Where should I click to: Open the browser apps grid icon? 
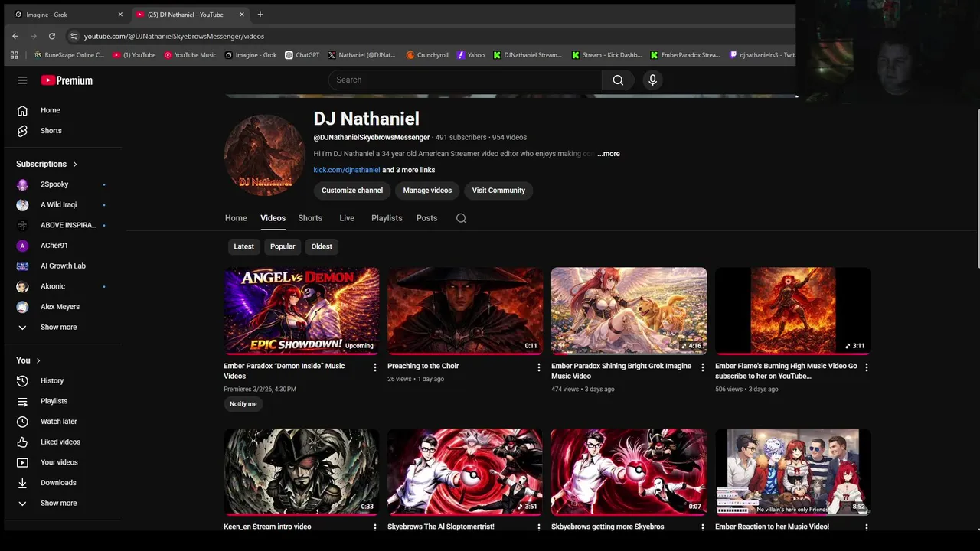point(14,55)
